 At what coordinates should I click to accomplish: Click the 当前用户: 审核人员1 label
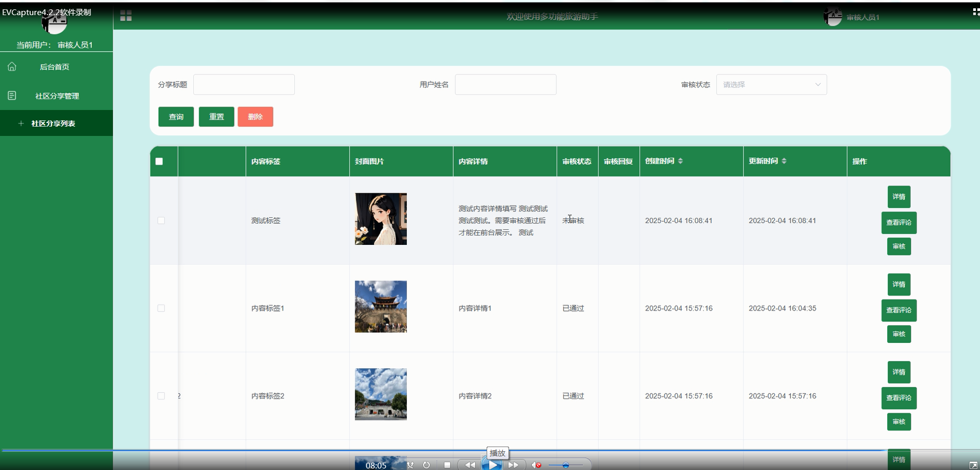(55, 45)
